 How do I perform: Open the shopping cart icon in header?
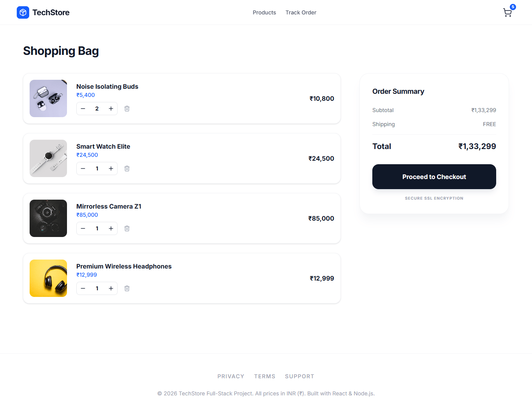tap(507, 13)
